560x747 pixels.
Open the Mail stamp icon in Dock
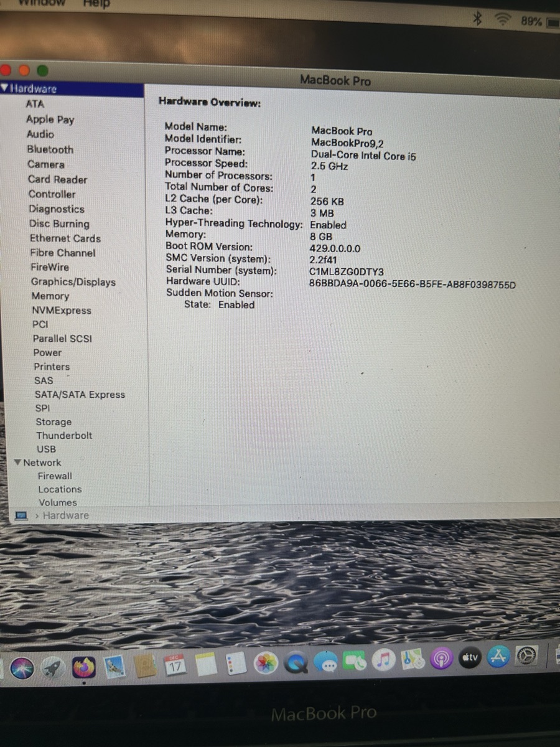[115, 667]
